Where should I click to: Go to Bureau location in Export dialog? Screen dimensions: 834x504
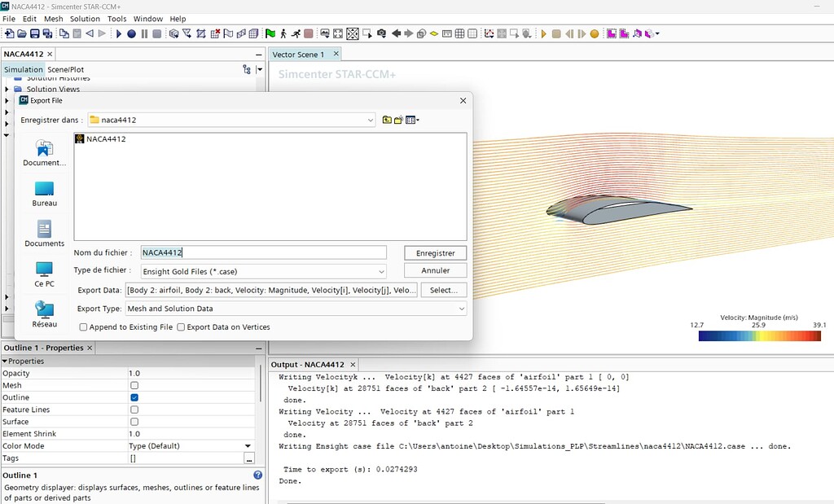(44, 194)
